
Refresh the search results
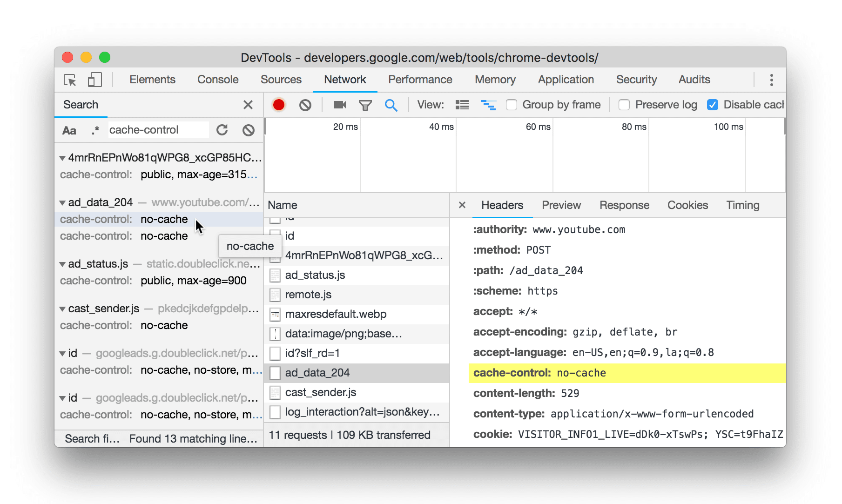(222, 130)
